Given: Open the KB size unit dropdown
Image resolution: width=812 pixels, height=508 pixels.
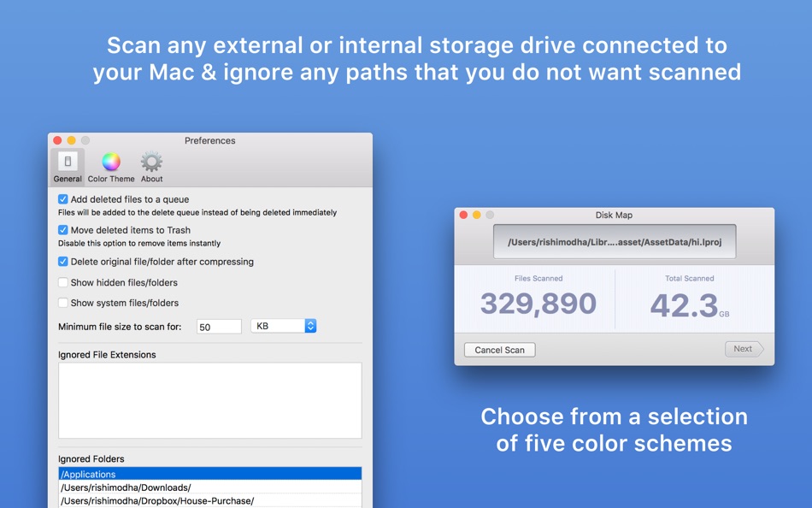Looking at the screenshot, I should click(283, 326).
